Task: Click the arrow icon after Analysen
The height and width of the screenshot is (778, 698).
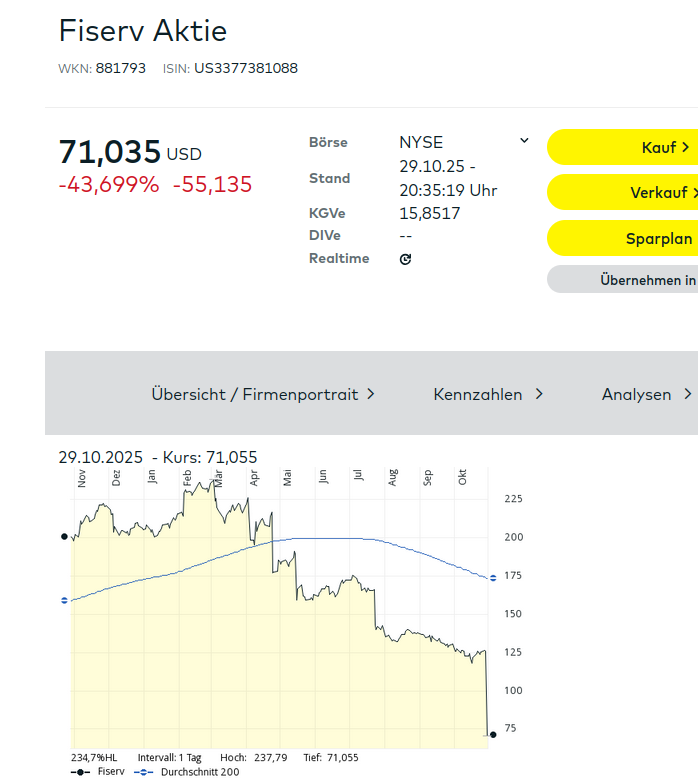Action: point(687,394)
